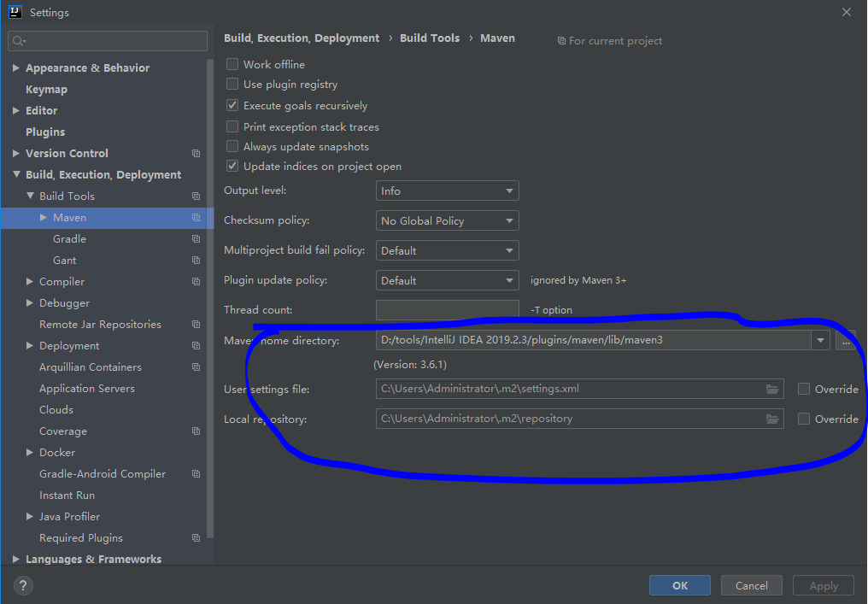Viewport: 868px width, 604px height.
Task: Select Plugins in settings tree
Action: pyautogui.click(x=45, y=132)
